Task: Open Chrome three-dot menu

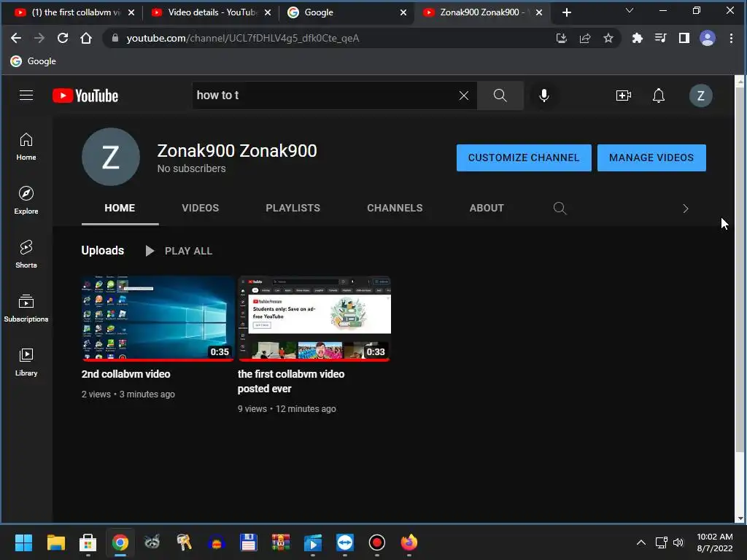Action: (x=731, y=38)
